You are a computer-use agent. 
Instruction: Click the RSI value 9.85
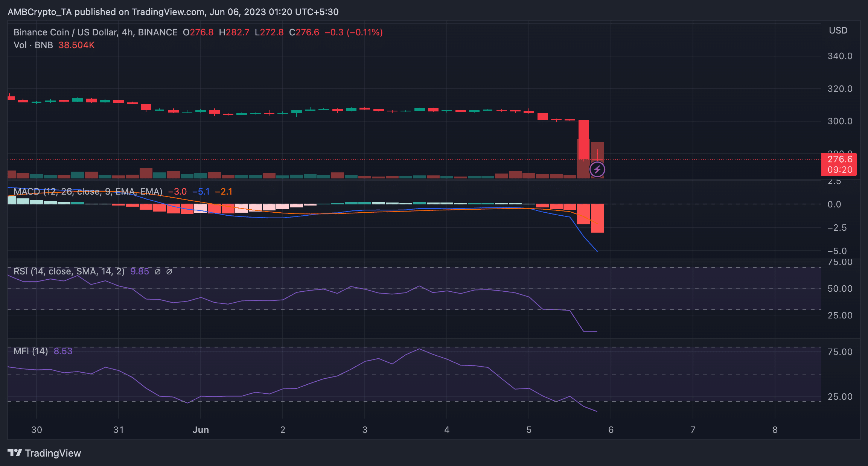click(x=140, y=271)
